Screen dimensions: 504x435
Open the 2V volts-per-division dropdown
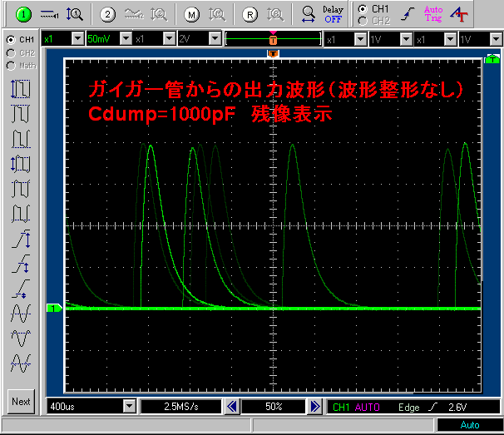(x=215, y=38)
